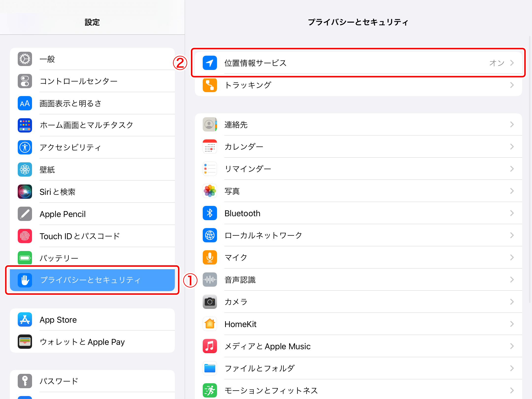Open Touch ID settings via fingerprint icon
532x399 pixels.
25,236
